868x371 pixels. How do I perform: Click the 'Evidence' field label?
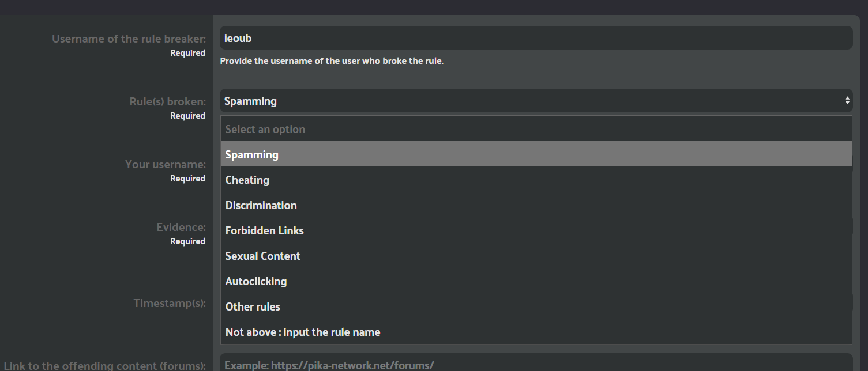[181, 228]
